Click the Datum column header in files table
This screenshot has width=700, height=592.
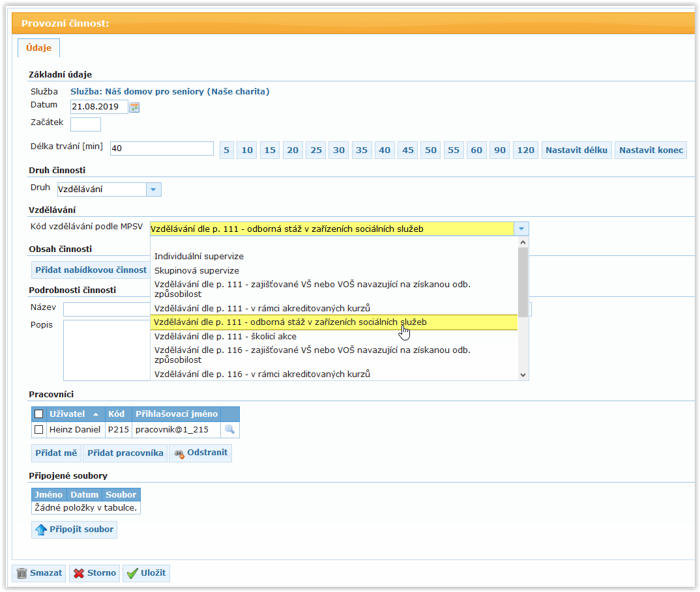point(84,495)
